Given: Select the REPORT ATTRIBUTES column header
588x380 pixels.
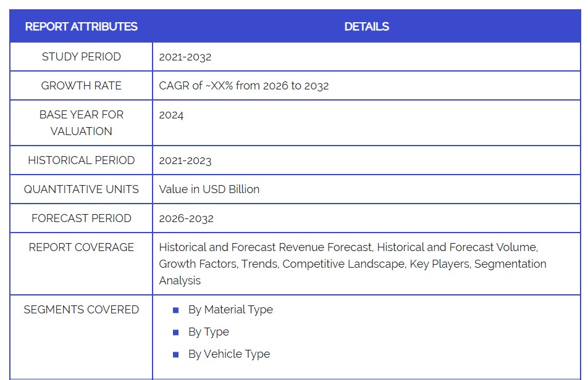Looking at the screenshot, I should coord(81,27).
